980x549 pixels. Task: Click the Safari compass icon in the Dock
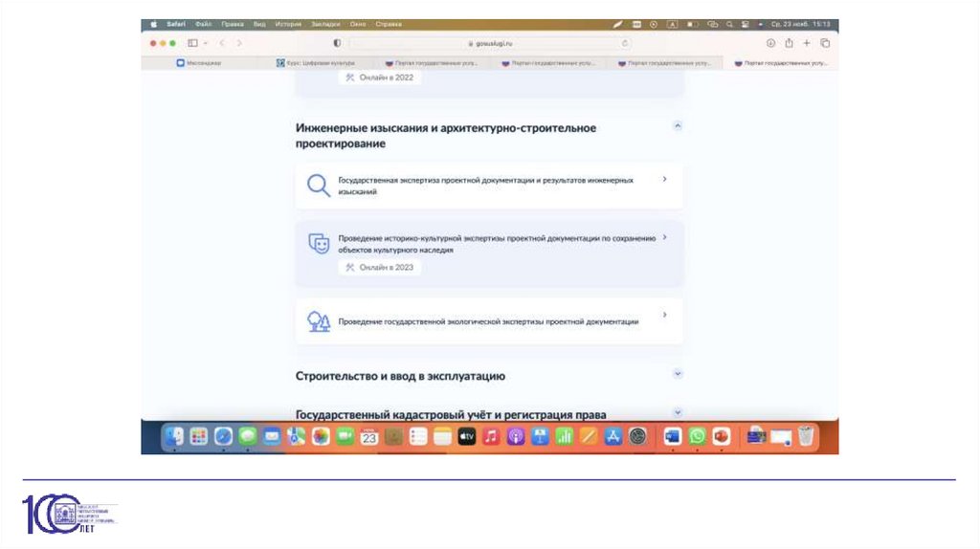tap(223, 436)
